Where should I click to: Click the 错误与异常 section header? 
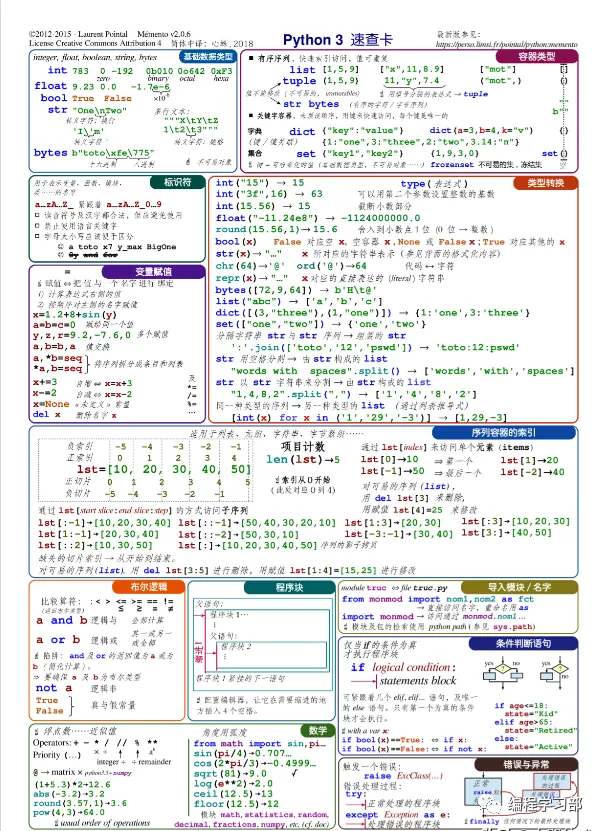(x=526, y=764)
